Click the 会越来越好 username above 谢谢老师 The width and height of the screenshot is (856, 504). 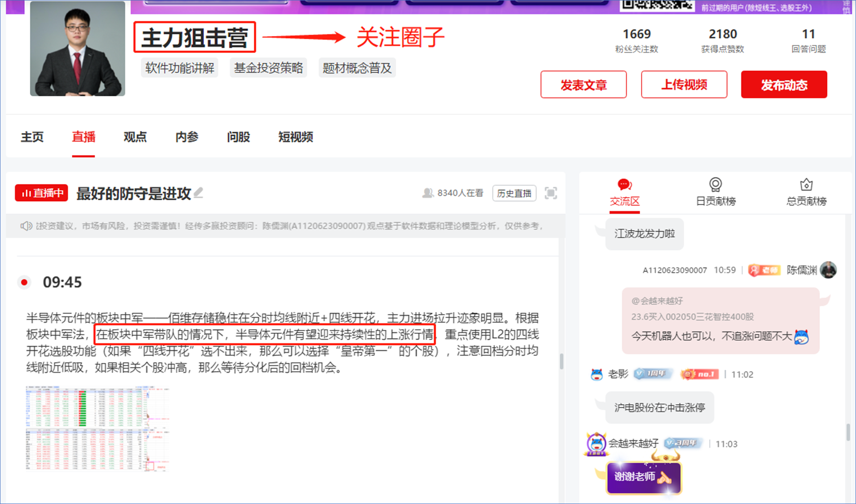coord(633,443)
